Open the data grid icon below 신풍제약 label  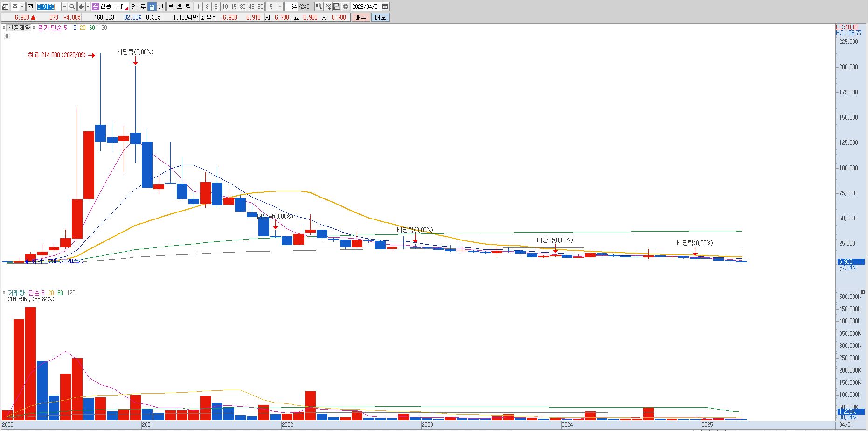point(7,36)
